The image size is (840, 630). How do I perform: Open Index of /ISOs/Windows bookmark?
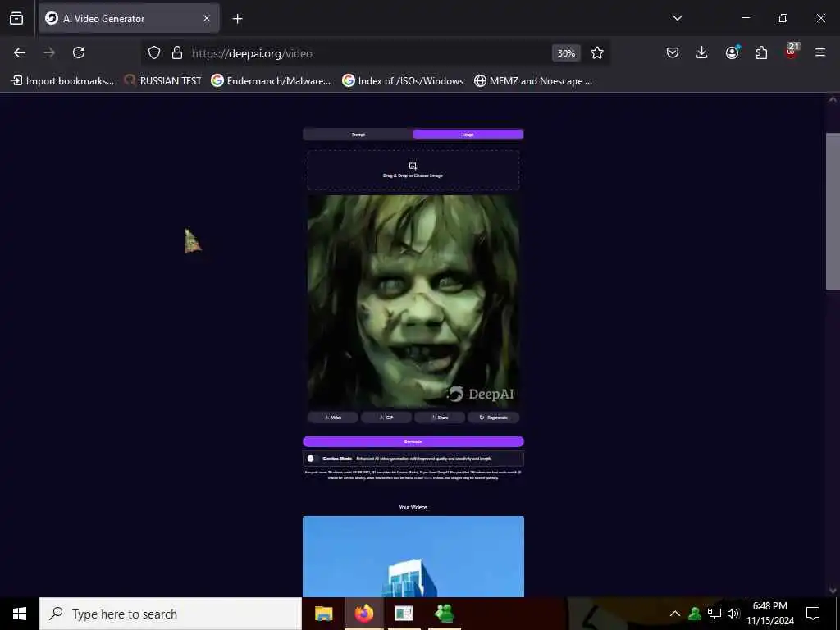(x=403, y=81)
